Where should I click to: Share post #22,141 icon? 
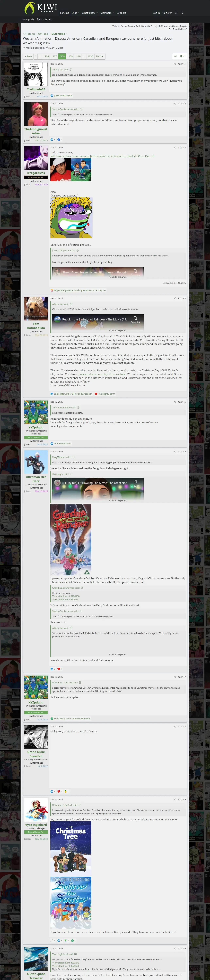[x=175, y=64]
